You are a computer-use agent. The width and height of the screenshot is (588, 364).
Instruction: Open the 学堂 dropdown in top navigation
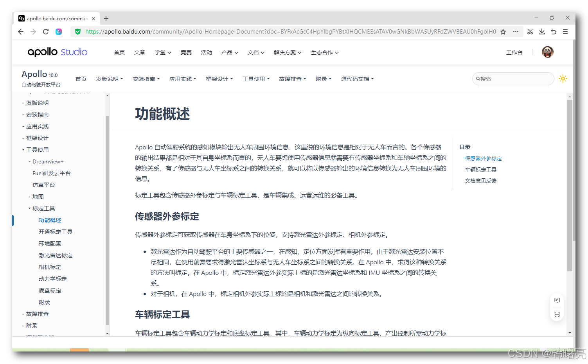coord(163,52)
